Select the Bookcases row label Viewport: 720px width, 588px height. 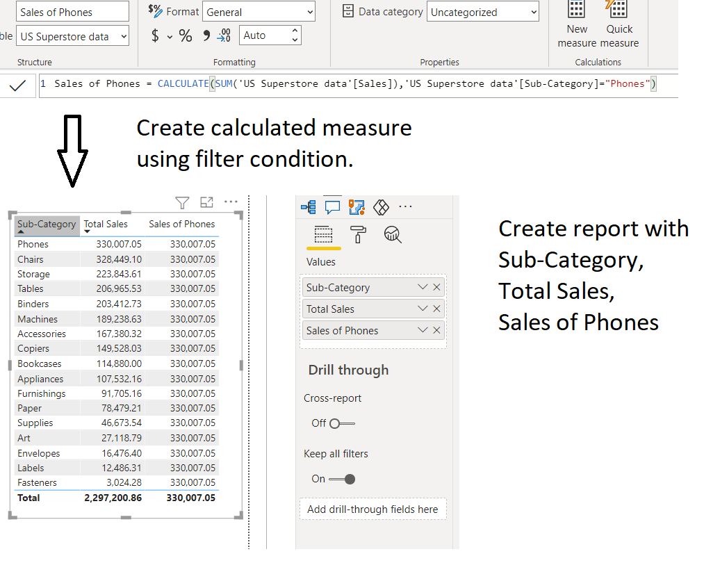point(40,364)
